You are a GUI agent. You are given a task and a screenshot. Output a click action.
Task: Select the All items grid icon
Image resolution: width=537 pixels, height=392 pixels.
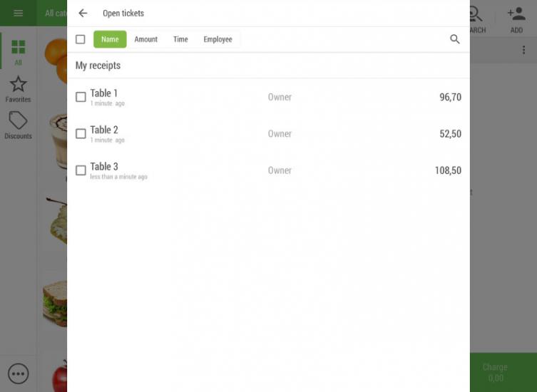click(18, 47)
